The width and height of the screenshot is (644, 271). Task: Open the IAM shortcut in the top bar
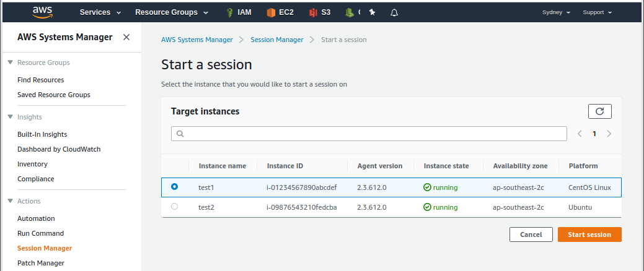coord(239,12)
